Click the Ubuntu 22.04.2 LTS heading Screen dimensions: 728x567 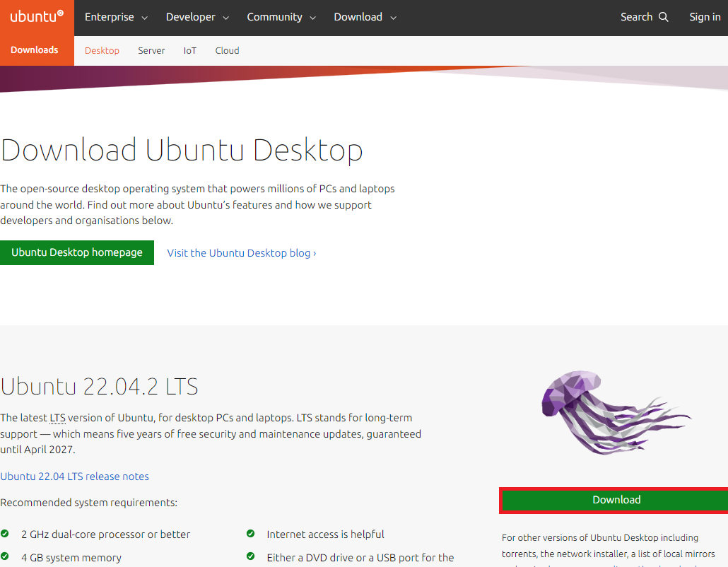click(100, 386)
